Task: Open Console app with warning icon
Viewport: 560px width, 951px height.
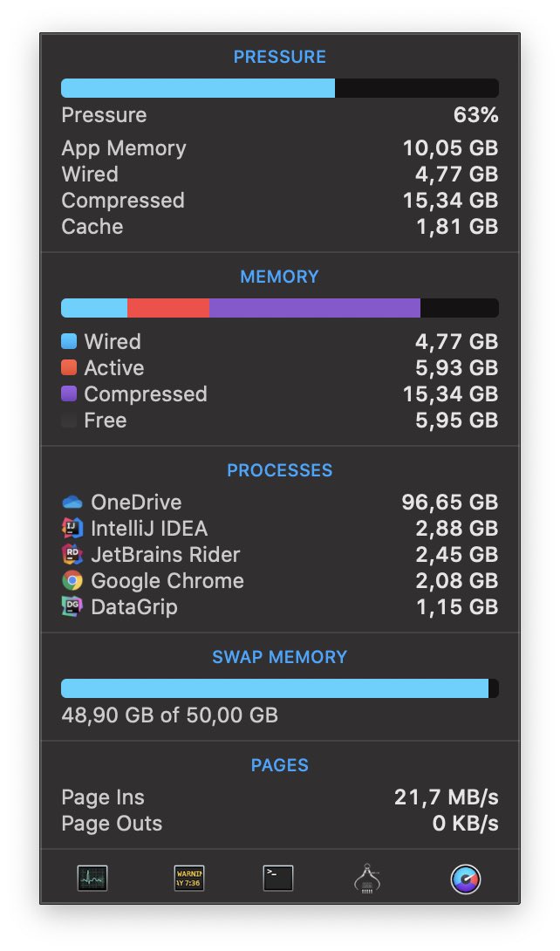Action: [189, 878]
